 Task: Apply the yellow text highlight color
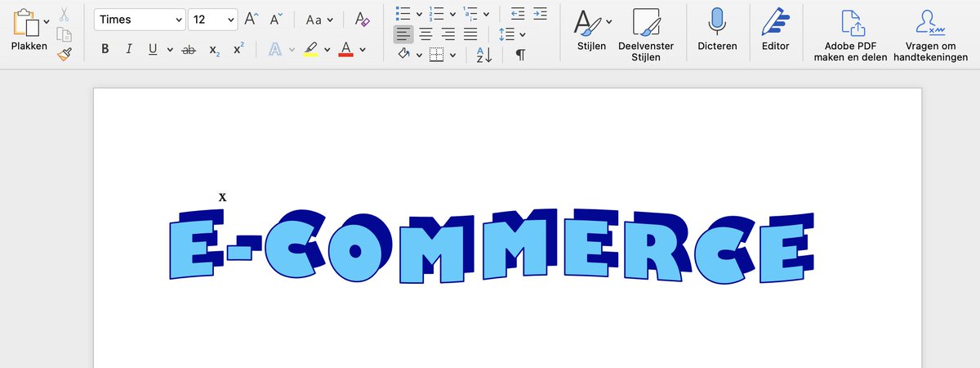point(310,50)
